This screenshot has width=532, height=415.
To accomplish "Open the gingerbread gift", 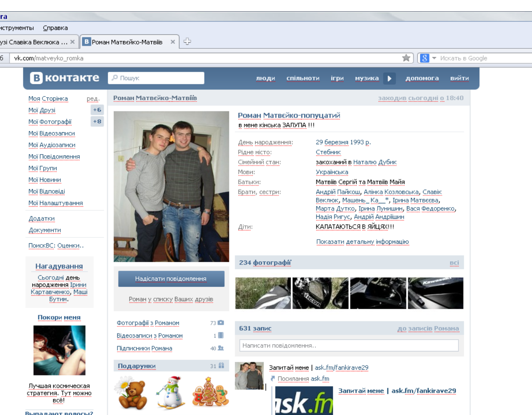I will pyautogui.click(x=211, y=392).
